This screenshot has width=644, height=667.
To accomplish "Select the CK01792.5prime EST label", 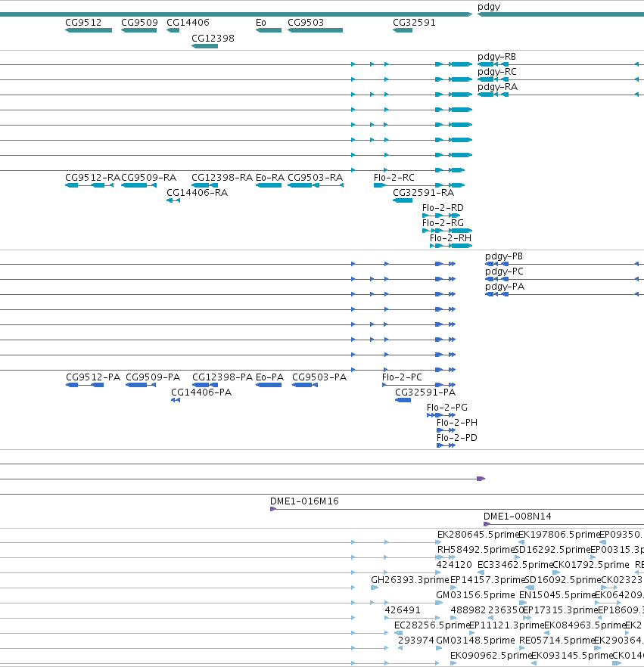I will pos(591,565).
